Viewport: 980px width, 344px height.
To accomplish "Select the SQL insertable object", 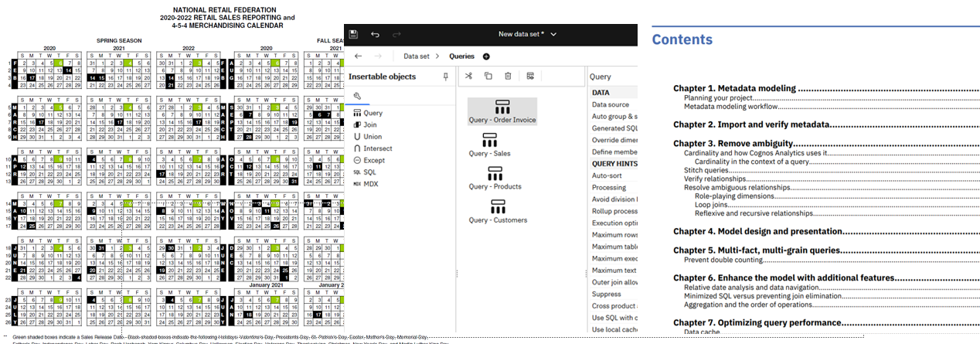I will [370, 172].
